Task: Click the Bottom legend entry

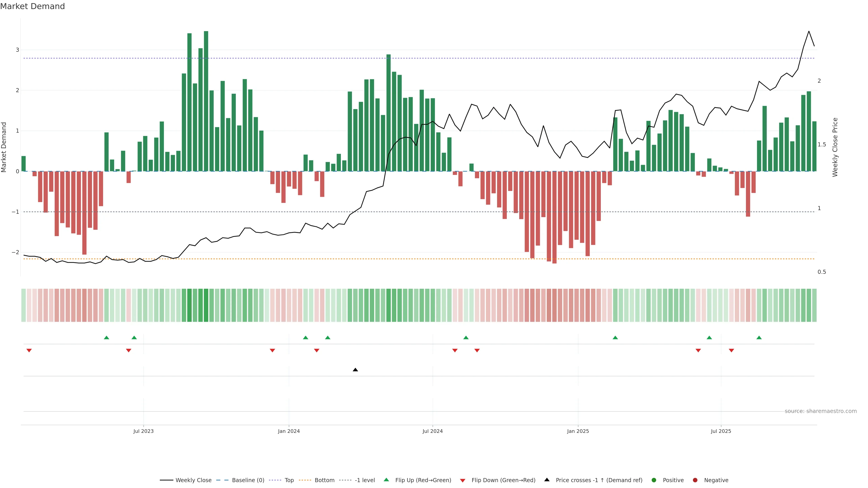Action: pyautogui.click(x=324, y=480)
